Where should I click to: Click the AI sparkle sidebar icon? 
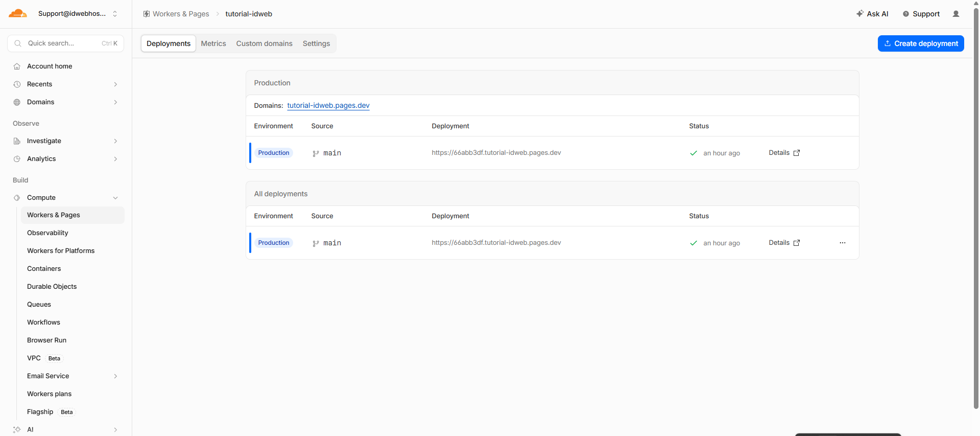(17, 430)
